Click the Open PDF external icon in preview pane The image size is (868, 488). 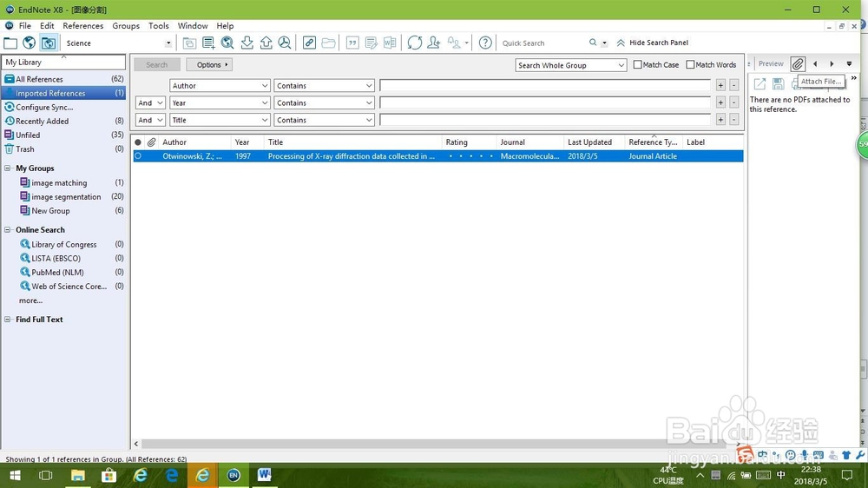coord(760,83)
